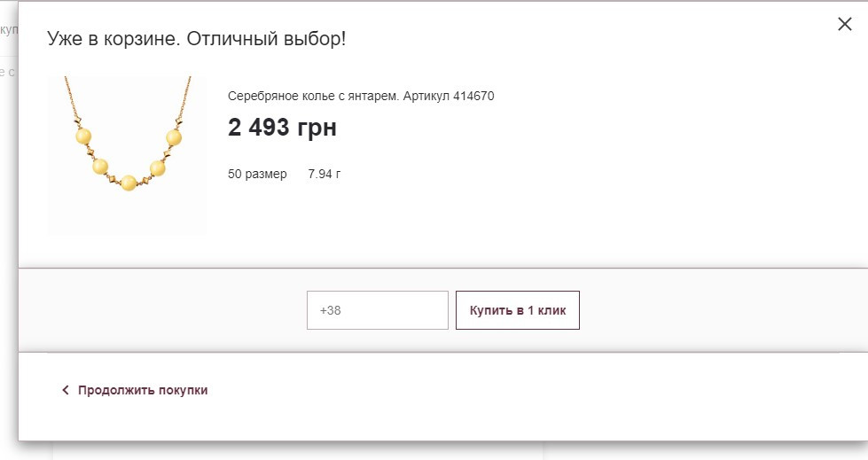
Task: Click the +38 phone number field
Action: pos(378,310)
